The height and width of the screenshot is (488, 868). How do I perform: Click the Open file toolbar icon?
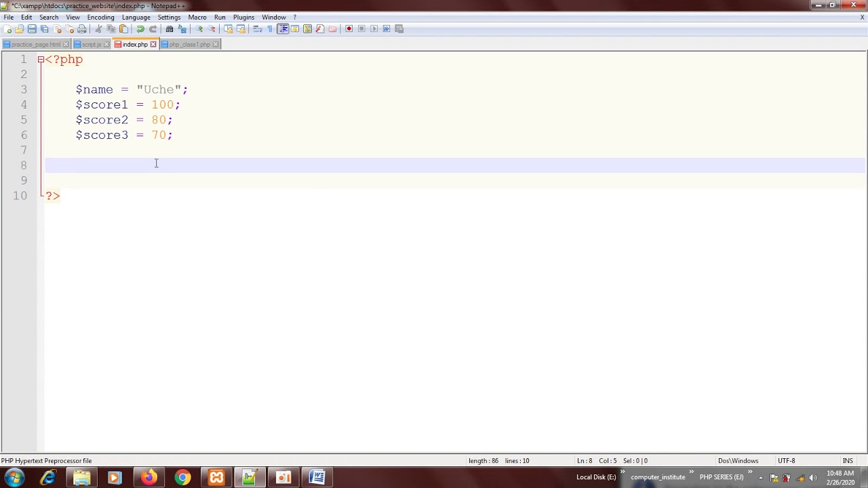pyautogui.click(x=19, y=28)
